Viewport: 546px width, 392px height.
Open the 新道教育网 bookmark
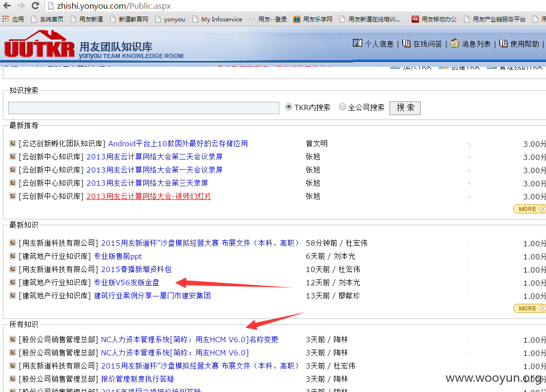129,19
